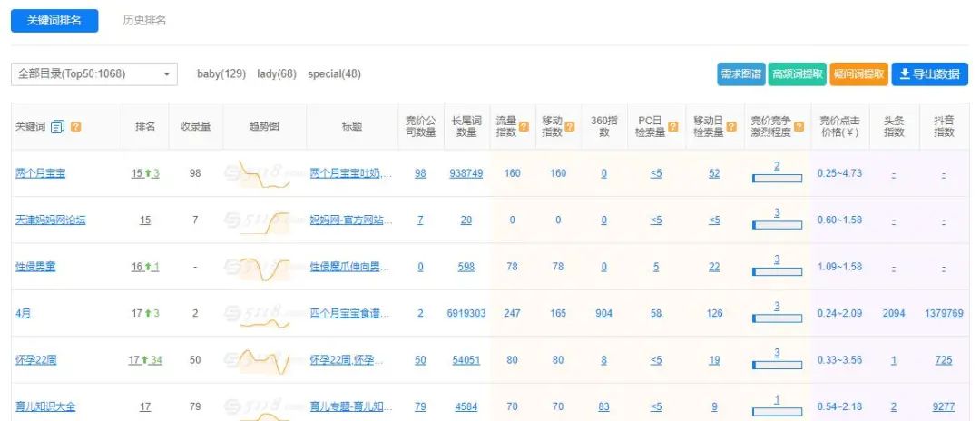980x421 pixels.
Task: Click download icon on 导出数据 button
Action: point(904,73)
